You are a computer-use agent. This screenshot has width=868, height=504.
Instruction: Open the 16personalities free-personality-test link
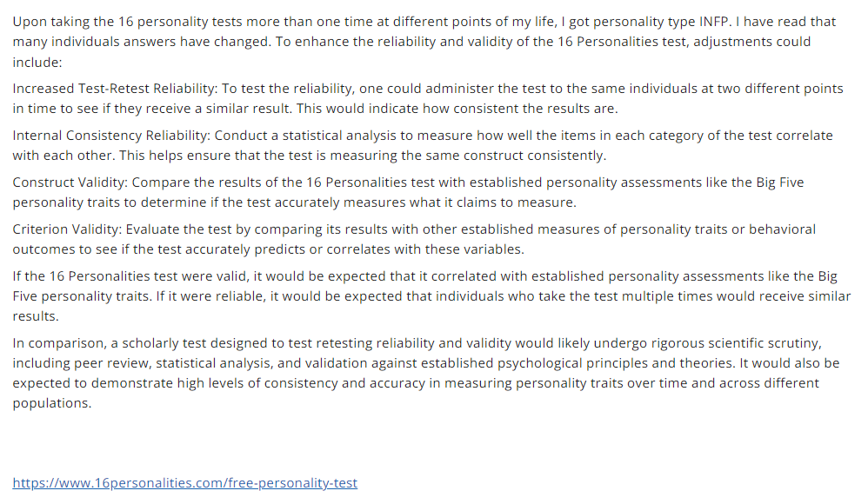[x=185, y=483]
